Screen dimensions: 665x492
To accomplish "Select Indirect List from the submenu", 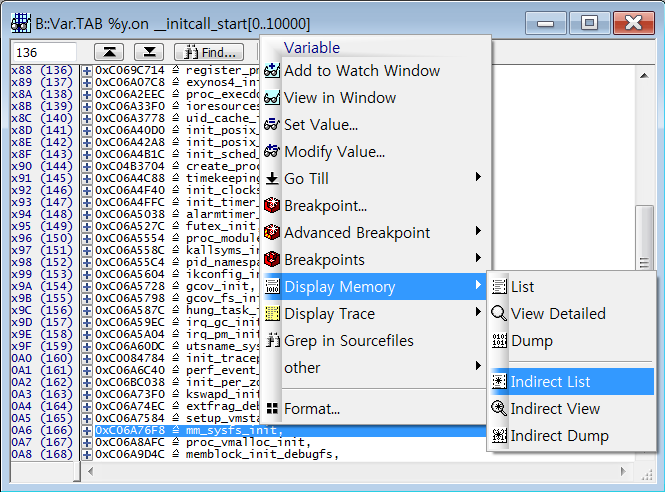I will coord(550,382).
